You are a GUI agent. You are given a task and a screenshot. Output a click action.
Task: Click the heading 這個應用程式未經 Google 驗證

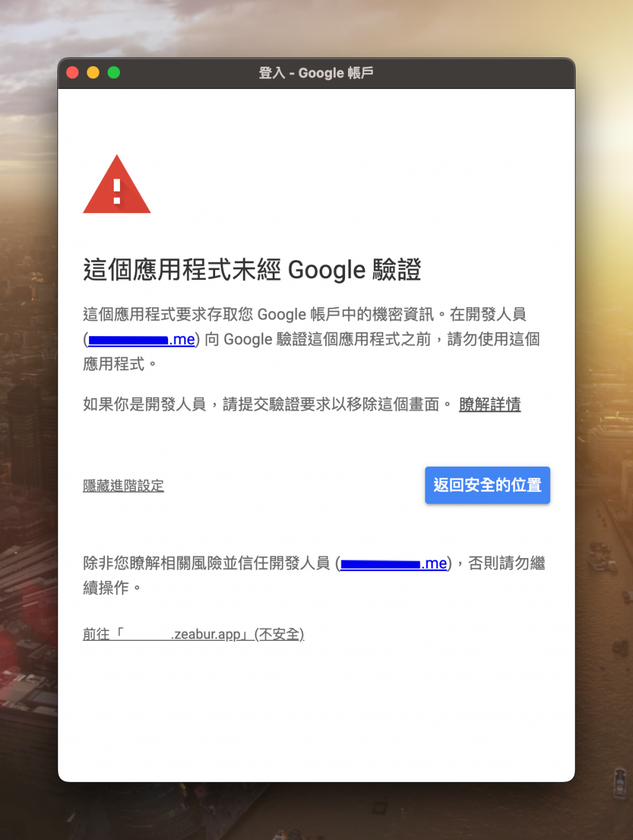(252, 270)
